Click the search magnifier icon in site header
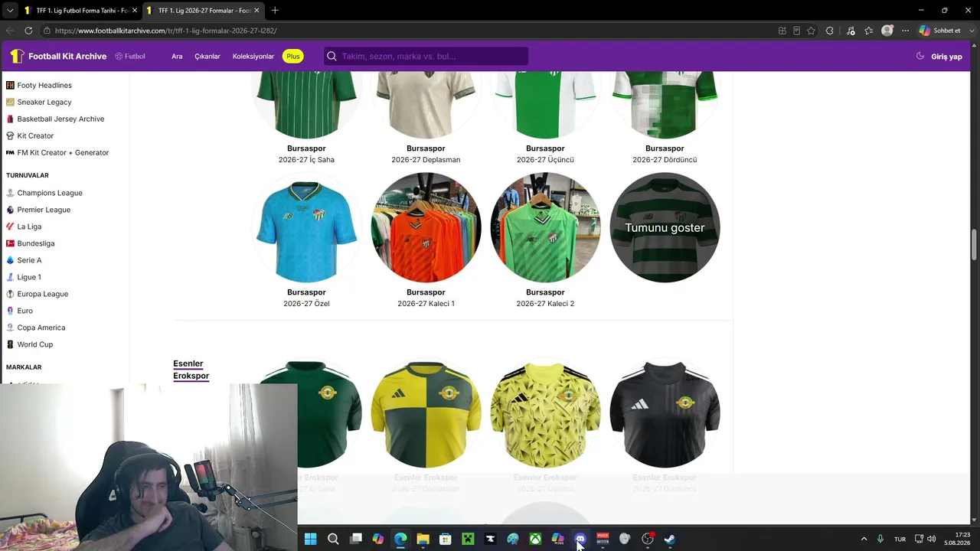 [332, 57]
